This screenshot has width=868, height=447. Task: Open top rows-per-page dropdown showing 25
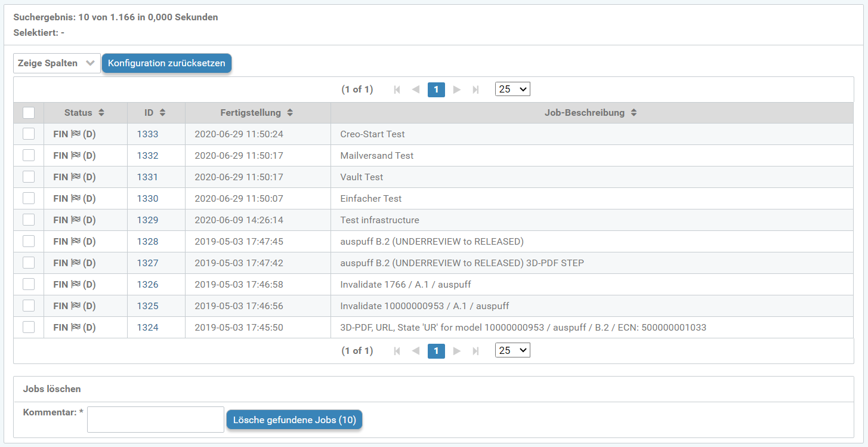pos(512,90)
